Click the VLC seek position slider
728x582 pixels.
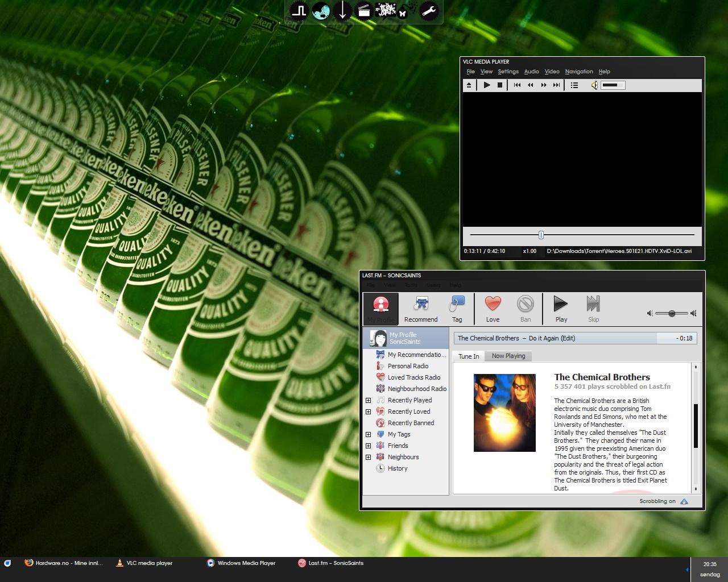click(541, 235)
